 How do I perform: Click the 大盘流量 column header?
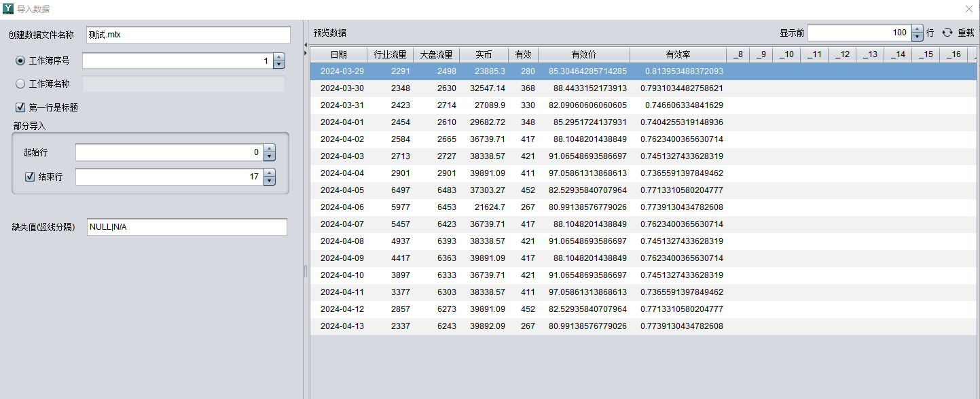[x=436, y=54]
